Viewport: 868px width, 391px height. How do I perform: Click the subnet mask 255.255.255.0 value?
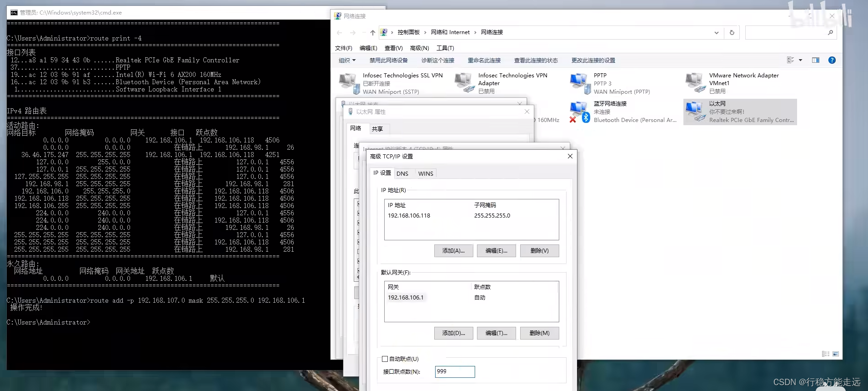point(492,216)
